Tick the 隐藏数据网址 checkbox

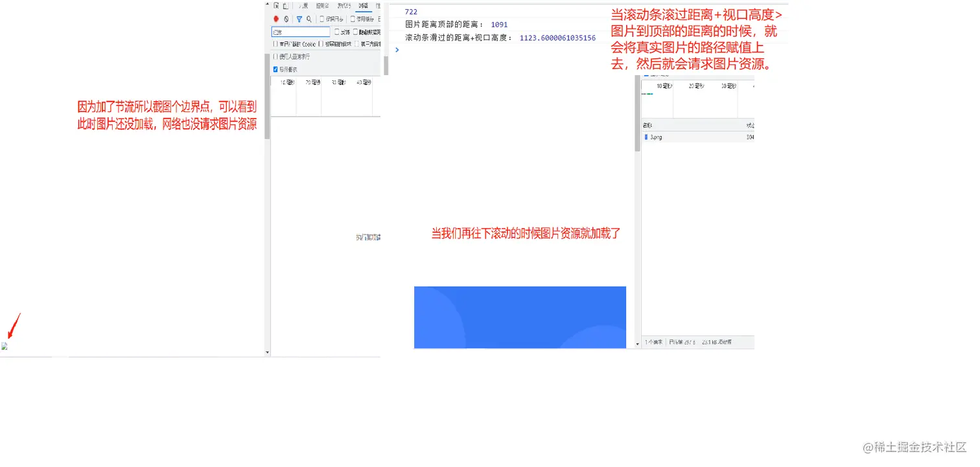[x=356, y=32]
